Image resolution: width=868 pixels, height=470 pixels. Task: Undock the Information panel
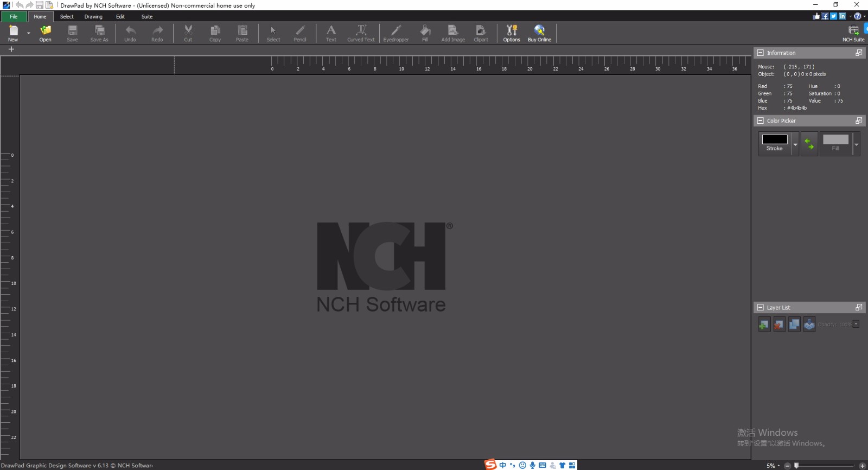tap(859, 53)
